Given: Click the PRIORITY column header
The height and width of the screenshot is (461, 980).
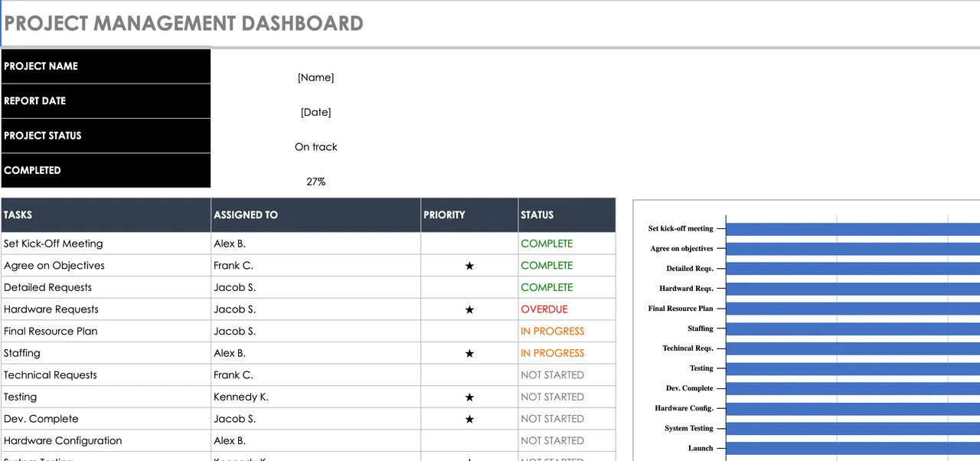Looking at the screenshot, I should pos(469,215).
